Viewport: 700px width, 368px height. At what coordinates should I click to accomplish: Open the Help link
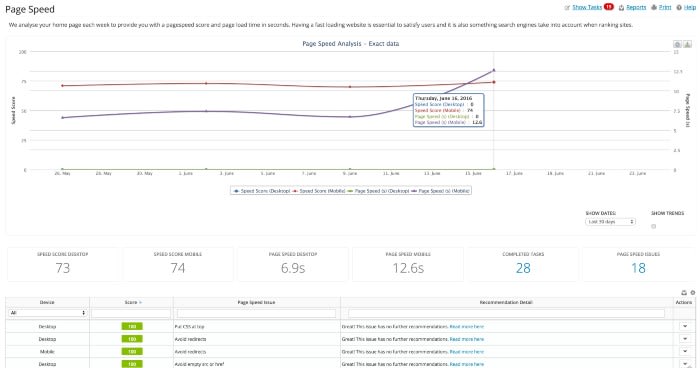pyautogui.click(x=690, y=7)
